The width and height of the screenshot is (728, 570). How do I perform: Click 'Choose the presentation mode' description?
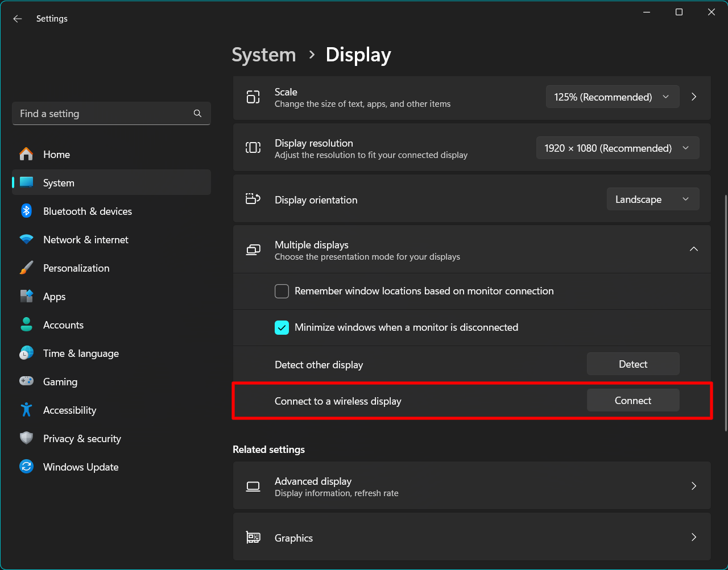click(367, 257)
